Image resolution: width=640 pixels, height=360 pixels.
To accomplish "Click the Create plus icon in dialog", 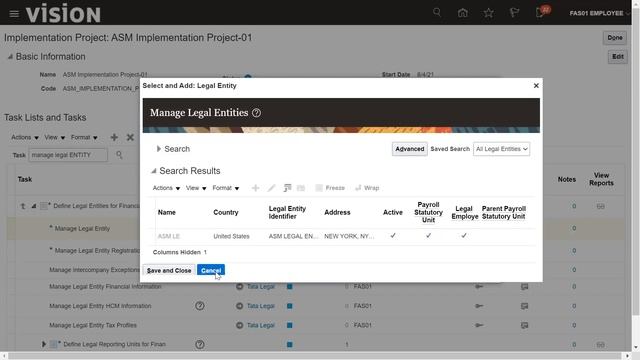I will (x=256, y=188).
